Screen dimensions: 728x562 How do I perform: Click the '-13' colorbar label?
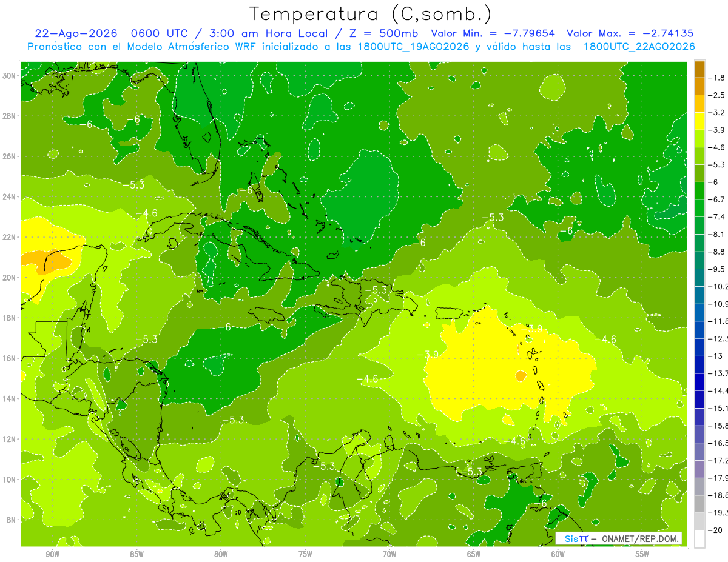click(715, 356)
